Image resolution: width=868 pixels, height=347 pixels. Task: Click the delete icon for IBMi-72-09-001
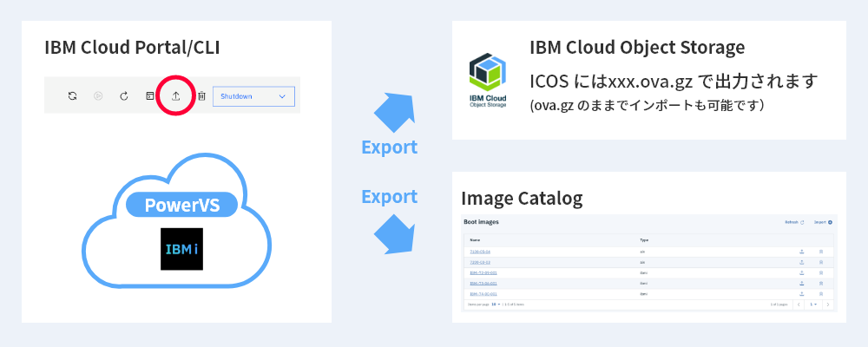point(821,272)
